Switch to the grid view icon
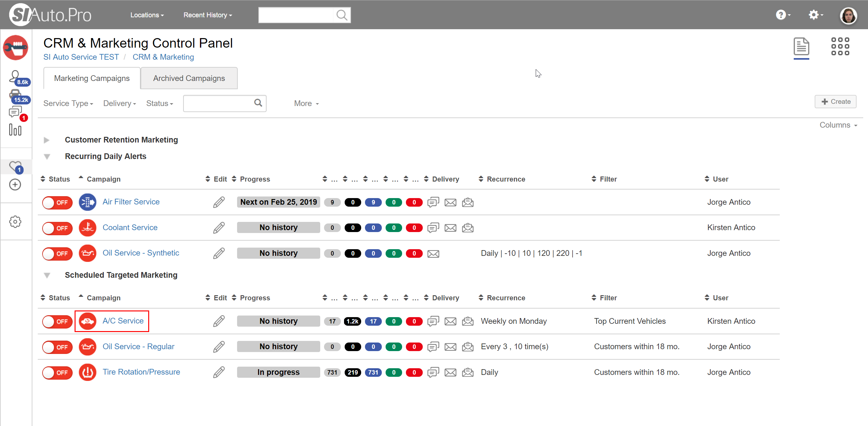Viewport: 868px width, 426px height. 840,47
